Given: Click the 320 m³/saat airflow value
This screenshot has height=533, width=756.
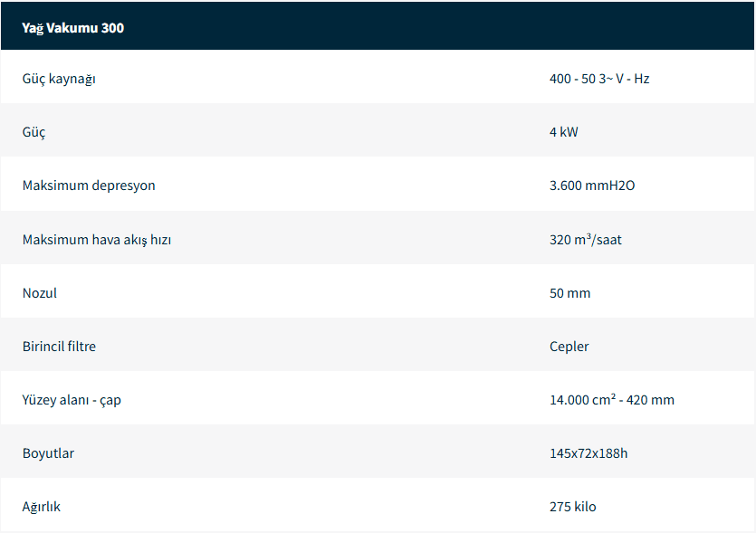Looking at the screenshot, I should (x=585, y=240).
